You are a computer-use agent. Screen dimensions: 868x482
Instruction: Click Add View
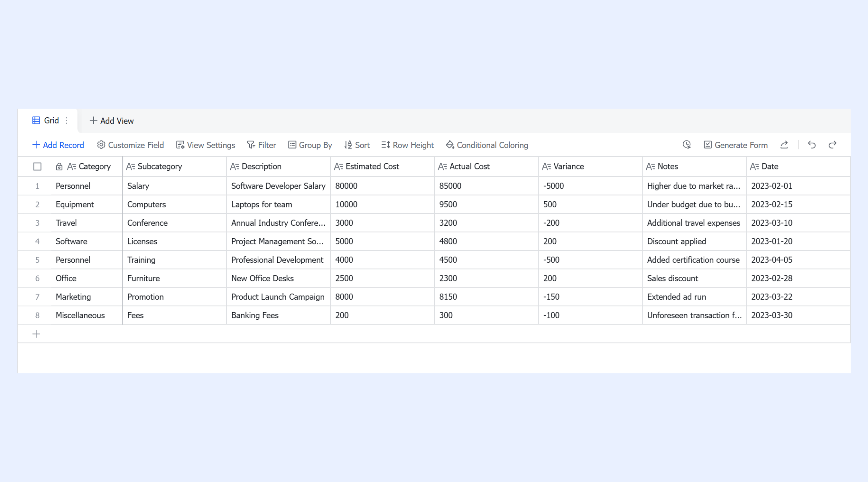[112, 120]
